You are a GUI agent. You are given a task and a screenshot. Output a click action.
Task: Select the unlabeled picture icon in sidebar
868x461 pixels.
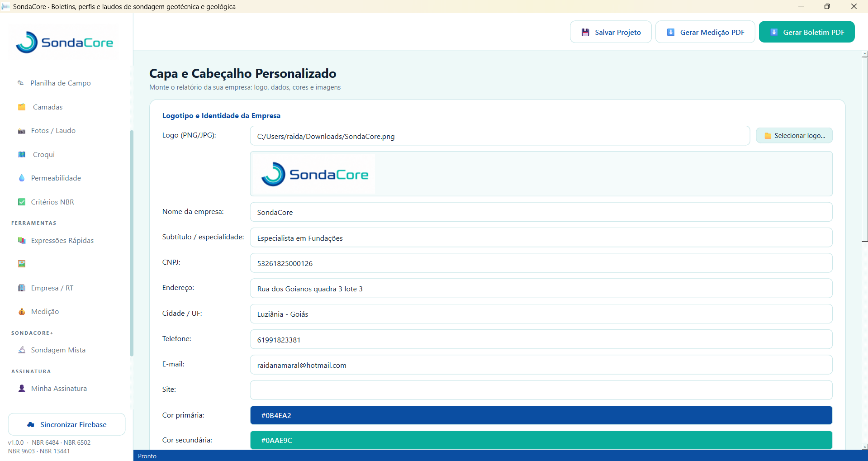tap(22, 264)
